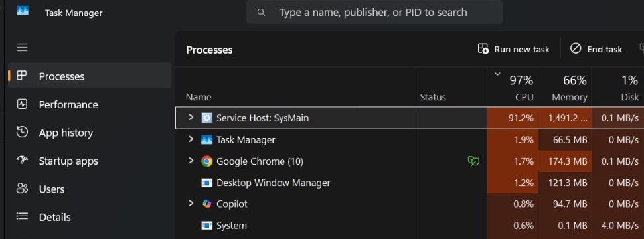Image resolution: width=644 pixels, height=239 pixels.
Task: Click the 94.7 MB memory value
Action: point(570,204)
